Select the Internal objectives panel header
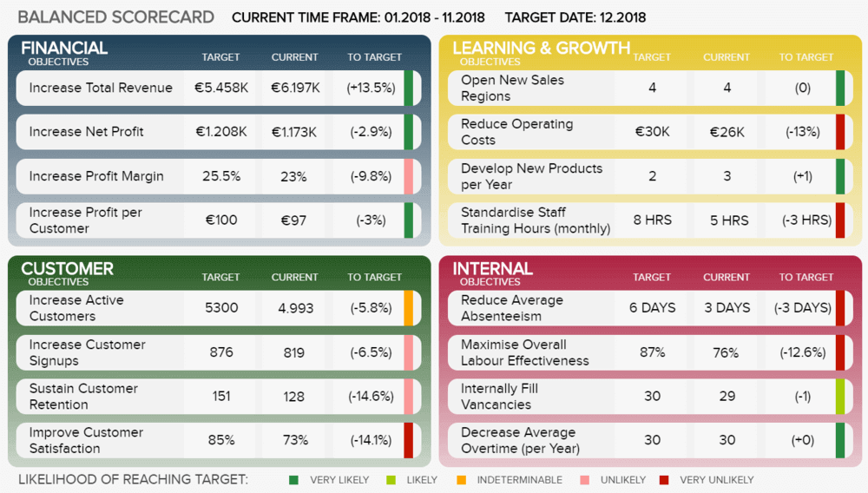868x493 pixels. 492,273
